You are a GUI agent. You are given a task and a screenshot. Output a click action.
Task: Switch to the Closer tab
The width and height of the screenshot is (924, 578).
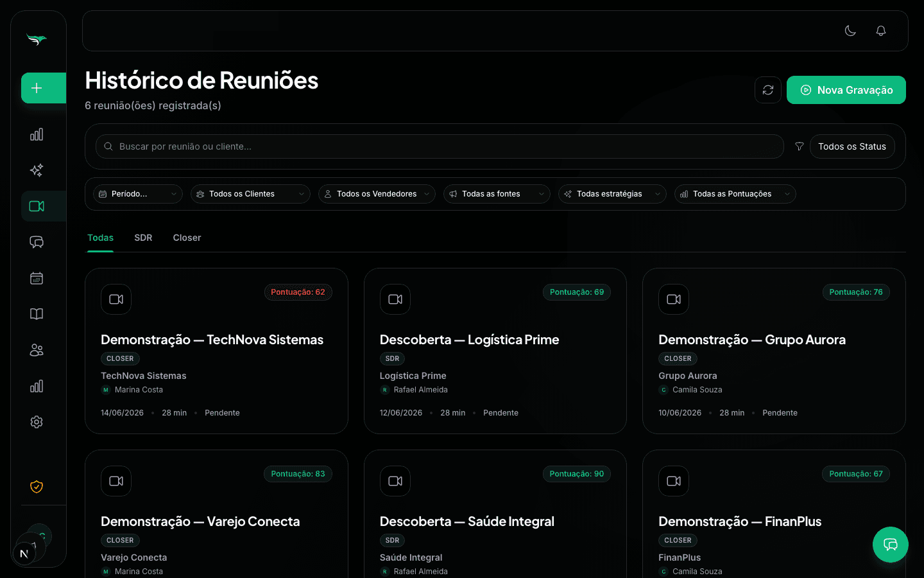(187, 238)
